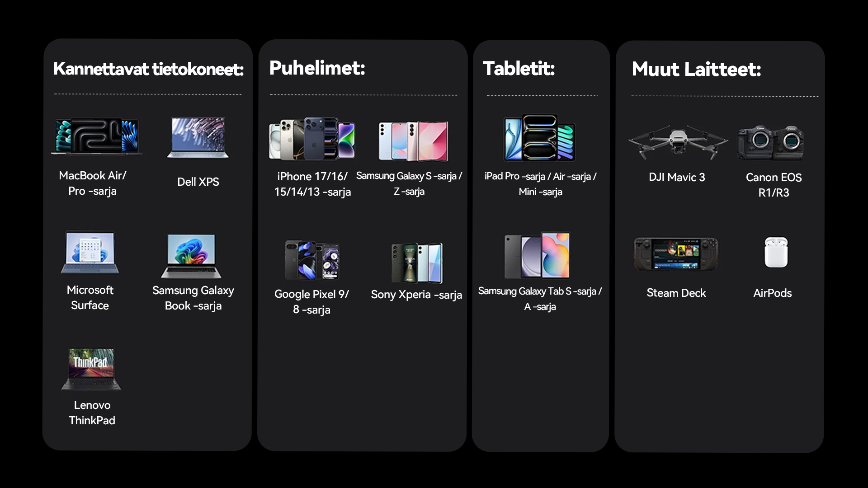Click the Puhelimet section heading
The image size is (868, 488).
pos(317,68)
